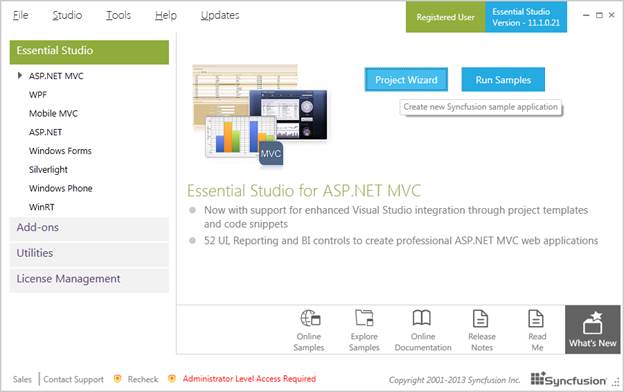Screen dimensions: 624x392
Task: Expand the Utilities section
Action: (89, 254)
